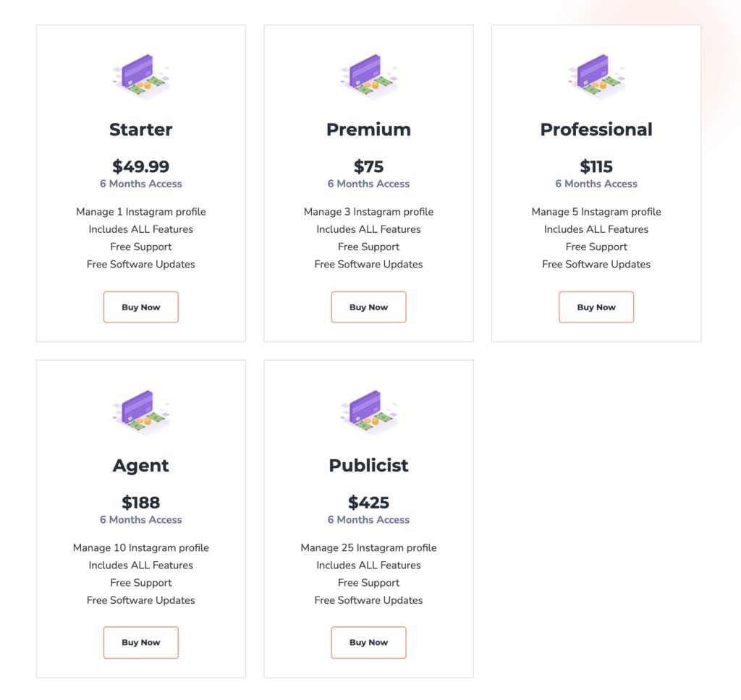Click the $115 price text
Image resolution: width=741 pixels, height=700 pixels.
click(x=596, y=166)
